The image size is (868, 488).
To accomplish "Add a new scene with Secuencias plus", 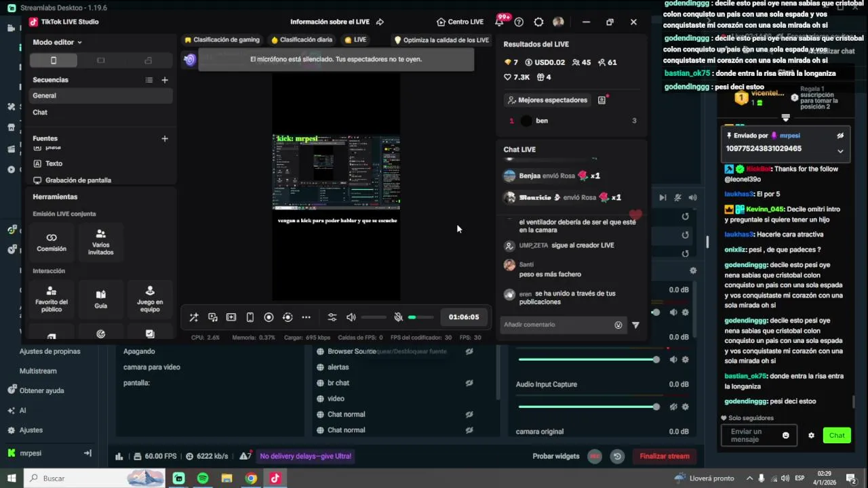I will point(164,80).
